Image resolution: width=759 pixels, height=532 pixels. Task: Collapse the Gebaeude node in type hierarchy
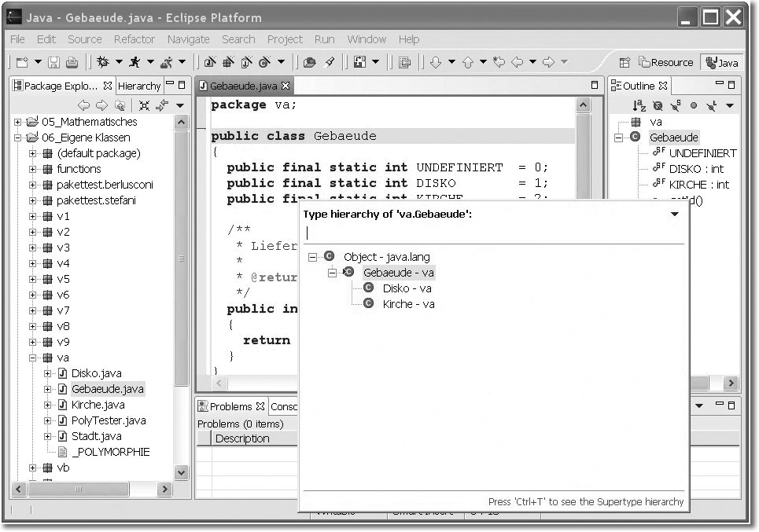click(332, 273)
